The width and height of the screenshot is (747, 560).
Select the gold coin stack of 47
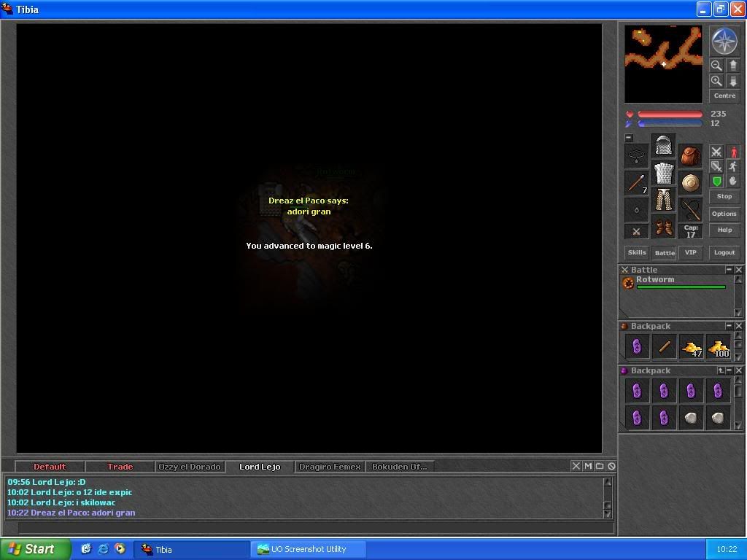coord(692,346)
